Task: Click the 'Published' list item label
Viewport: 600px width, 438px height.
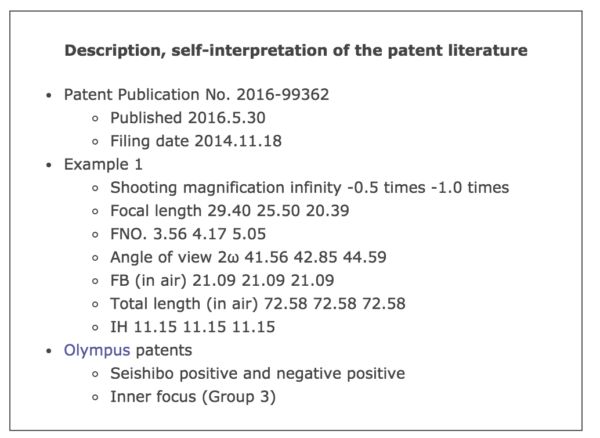Action: [x=149, y=118]
